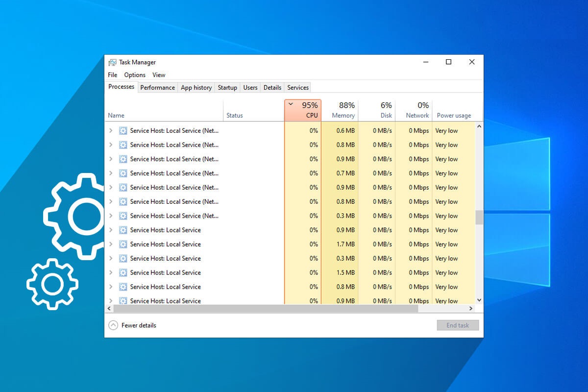Image resolution: width=588 pixels, height=392 pixels.
Task: Click the disabled End task button
Action: click(458, 325)
